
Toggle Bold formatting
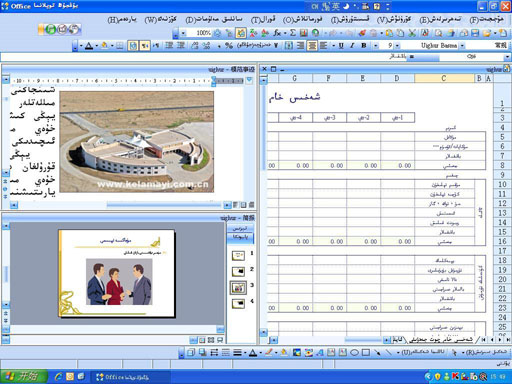(x=364, y=46)
